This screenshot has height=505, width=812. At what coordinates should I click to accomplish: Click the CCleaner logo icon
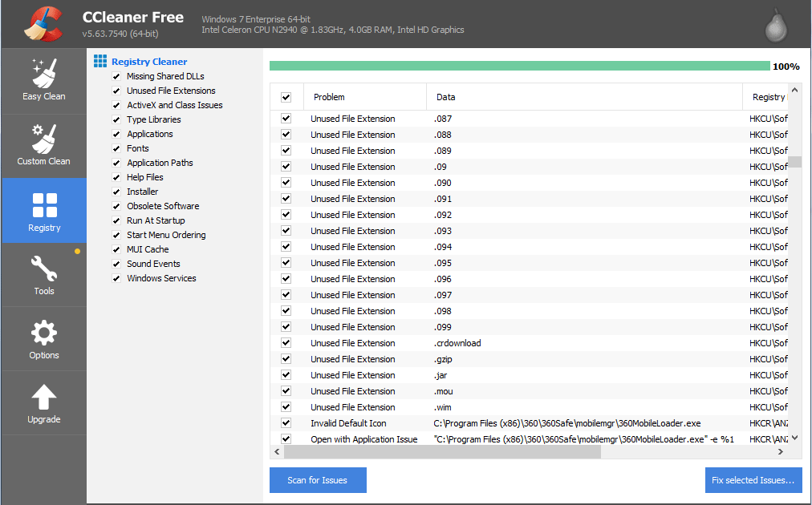point(43,24)
